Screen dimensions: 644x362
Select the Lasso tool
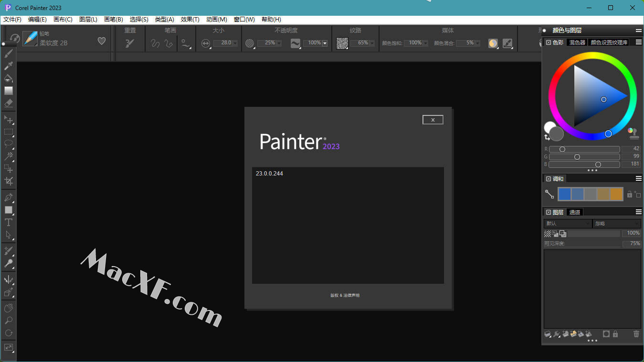(9, 144)
